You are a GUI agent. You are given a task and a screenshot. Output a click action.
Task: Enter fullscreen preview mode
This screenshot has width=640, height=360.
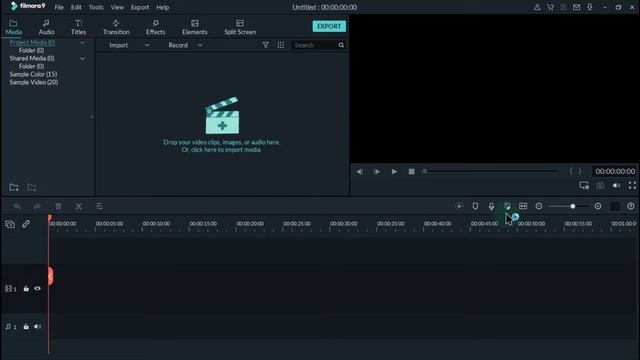pyautogui.click(x=632, y=186)
